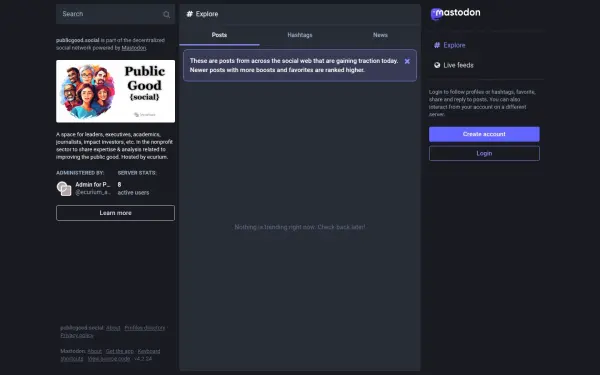Click the Learn more button

(115, 213)
